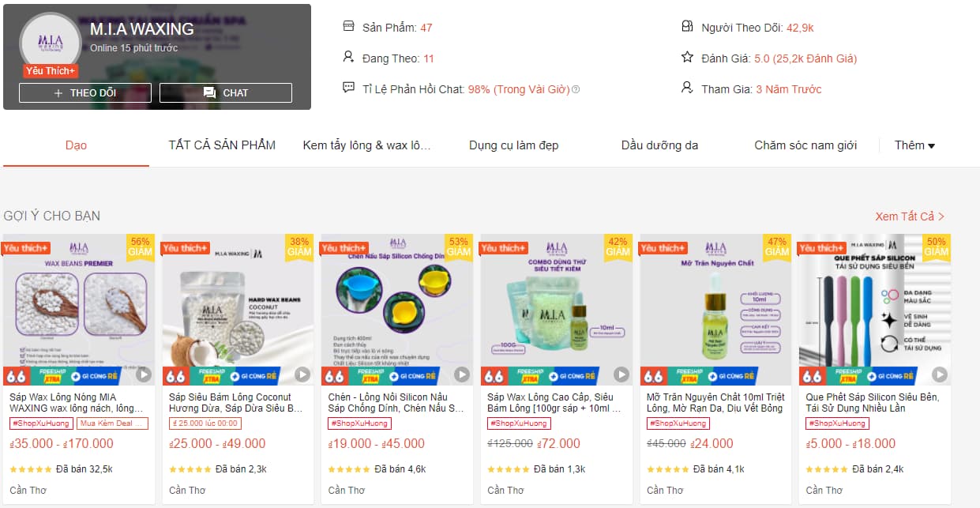The image size is (980, 508).
Task: Play the silicone spatula product video
Action: 940,374
